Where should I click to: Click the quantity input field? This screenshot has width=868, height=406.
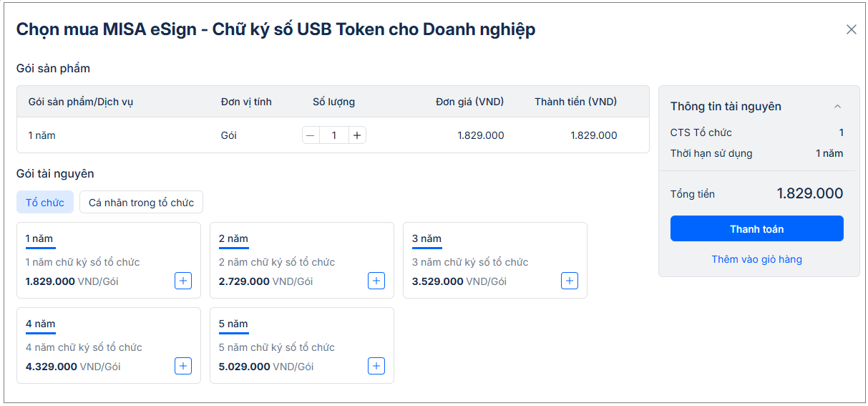pos(333,135)
